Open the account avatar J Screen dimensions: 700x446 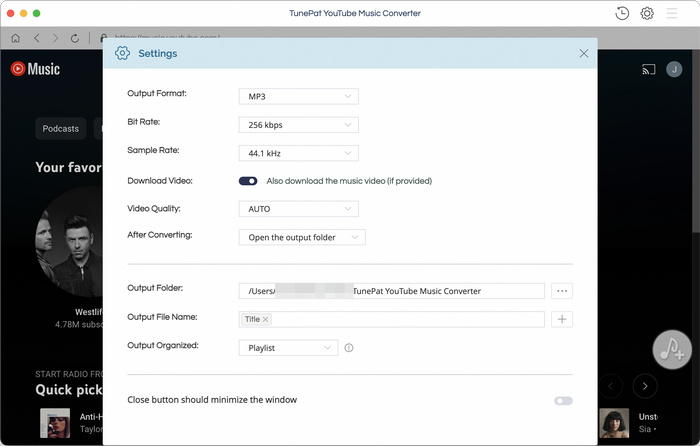coord(674,69)
